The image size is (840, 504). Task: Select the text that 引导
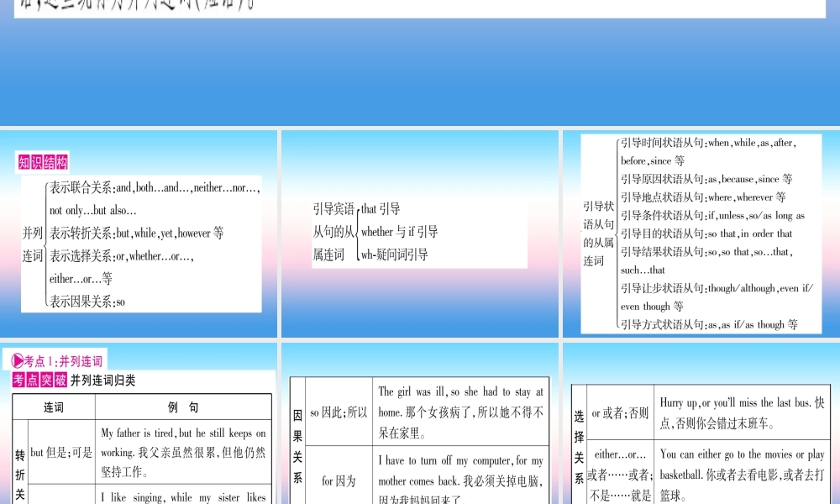381,209
